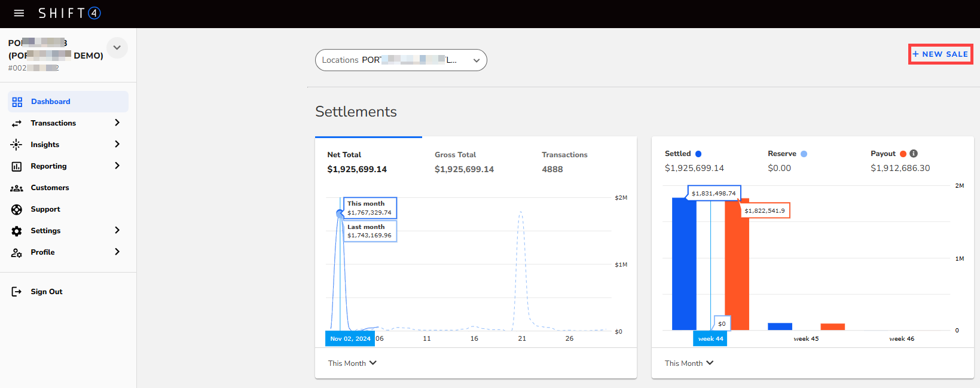
Task: Open the Locations dropdown
Action: (401, 60)
